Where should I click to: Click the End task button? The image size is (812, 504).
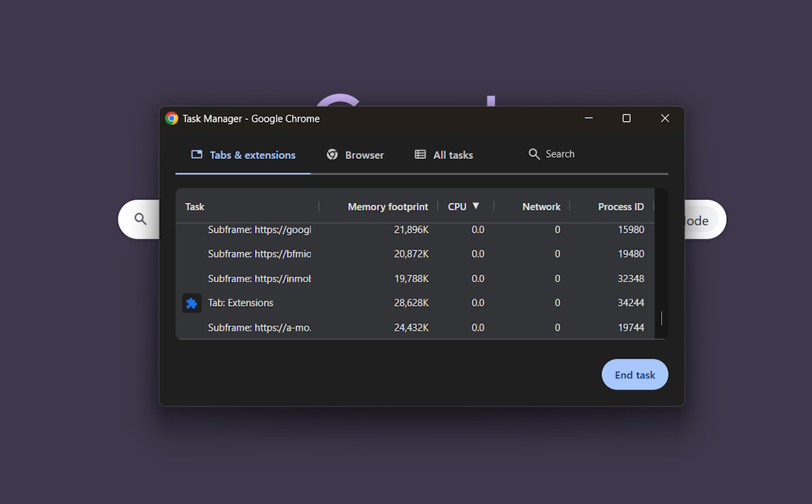(635, 374)
